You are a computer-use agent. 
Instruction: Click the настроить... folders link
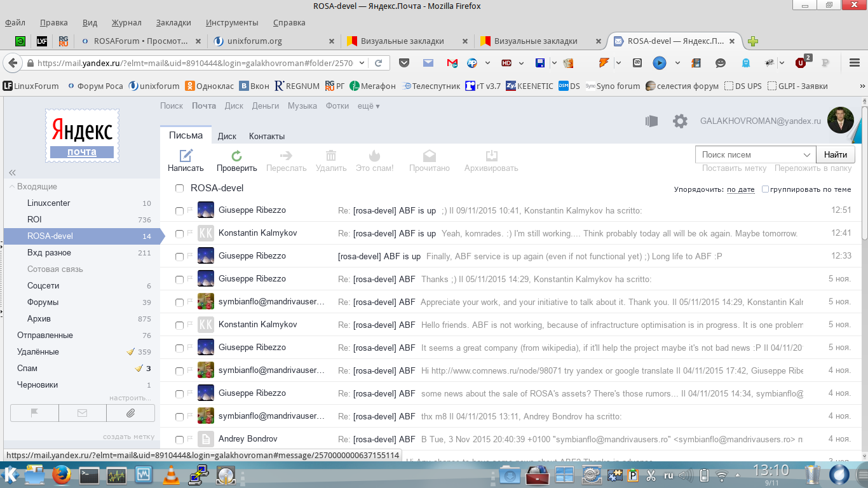pos(130,398)
